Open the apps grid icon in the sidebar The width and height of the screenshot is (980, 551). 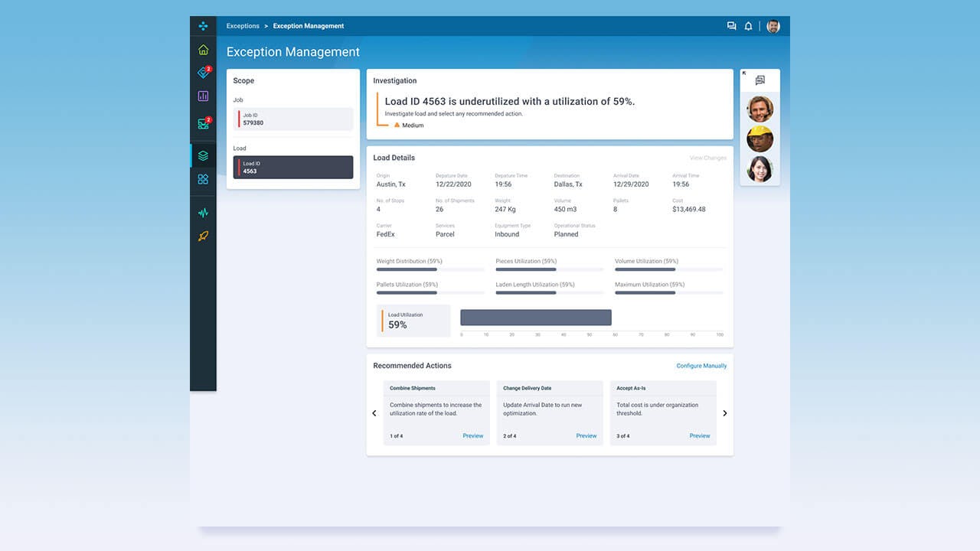tap(203, 180)
